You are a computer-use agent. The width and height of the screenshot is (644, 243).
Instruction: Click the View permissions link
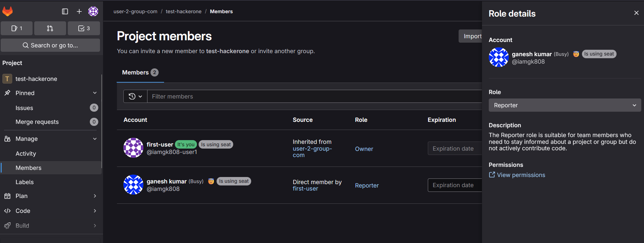coord(521,175)
